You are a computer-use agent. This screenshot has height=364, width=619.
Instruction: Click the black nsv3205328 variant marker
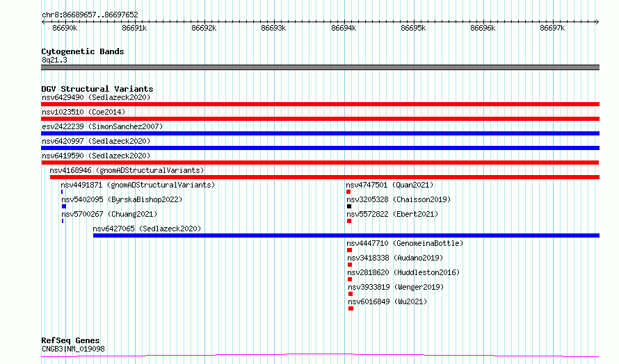point(349,206)
